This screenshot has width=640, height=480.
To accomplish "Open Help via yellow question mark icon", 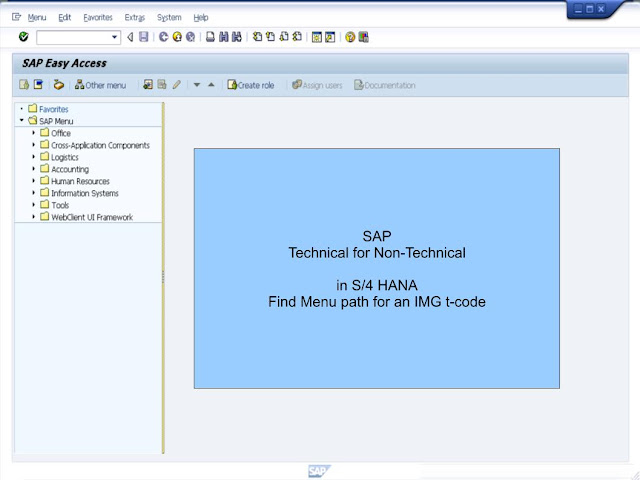I will point(350,37).
